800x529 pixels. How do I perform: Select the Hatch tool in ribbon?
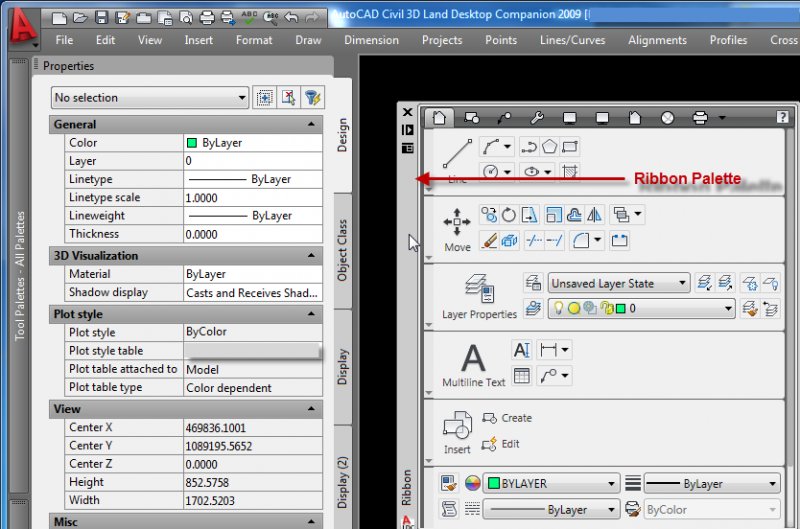coord(570,171)
